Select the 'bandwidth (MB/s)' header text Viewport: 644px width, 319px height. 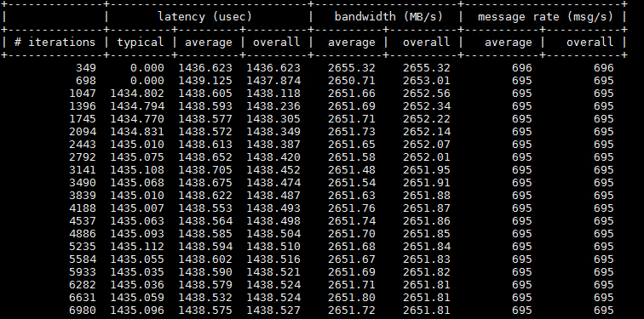pos(388,17)
